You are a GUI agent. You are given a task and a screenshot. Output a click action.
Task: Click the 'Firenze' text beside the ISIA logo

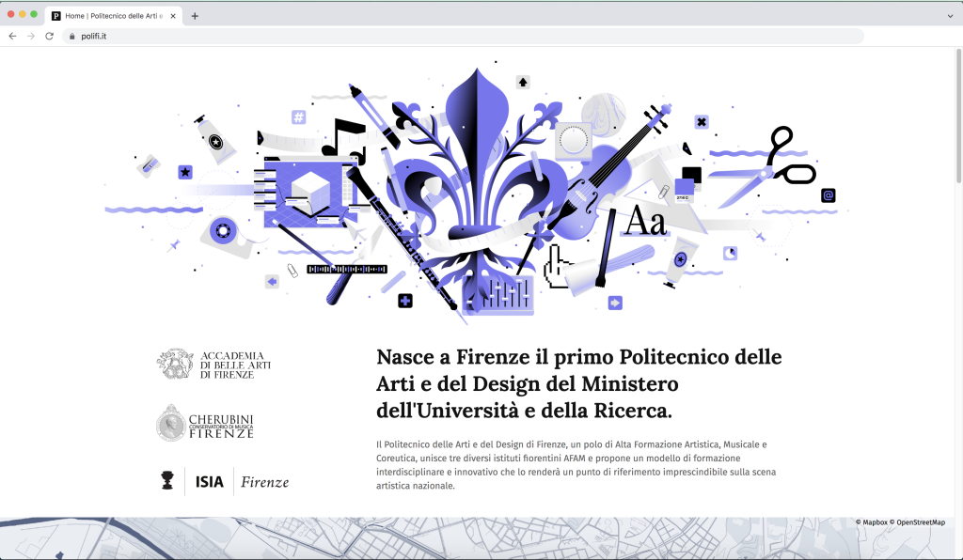[x=264, y=481]
